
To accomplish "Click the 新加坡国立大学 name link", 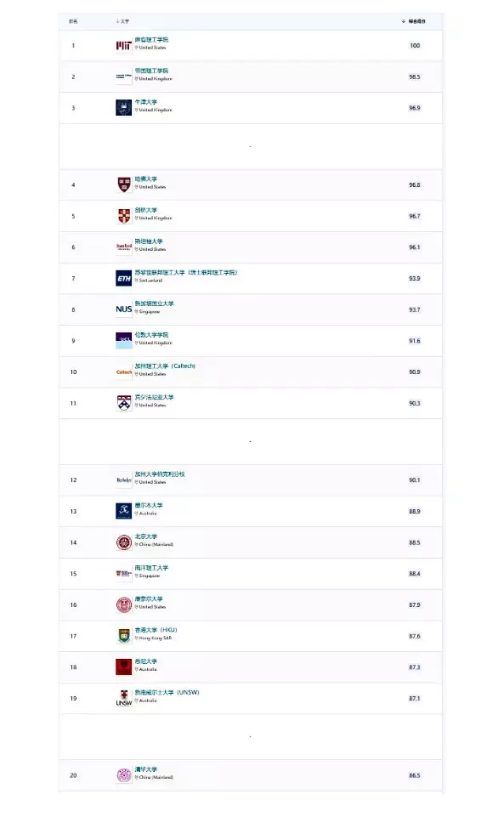I will 154,304.
